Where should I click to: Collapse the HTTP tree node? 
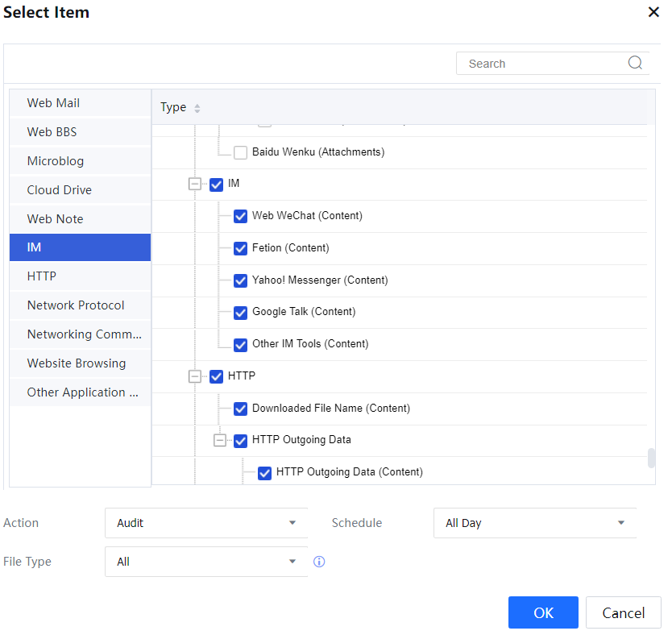(194, 376)
